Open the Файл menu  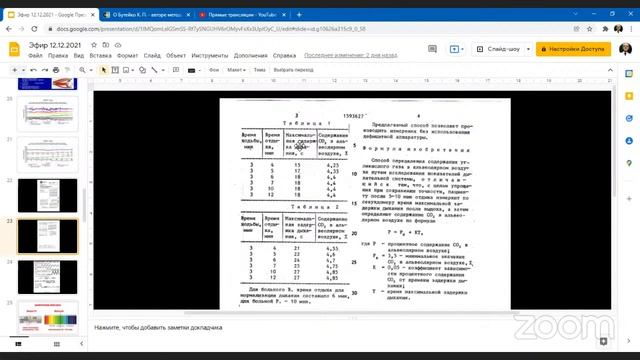click(x=36, y=56)
